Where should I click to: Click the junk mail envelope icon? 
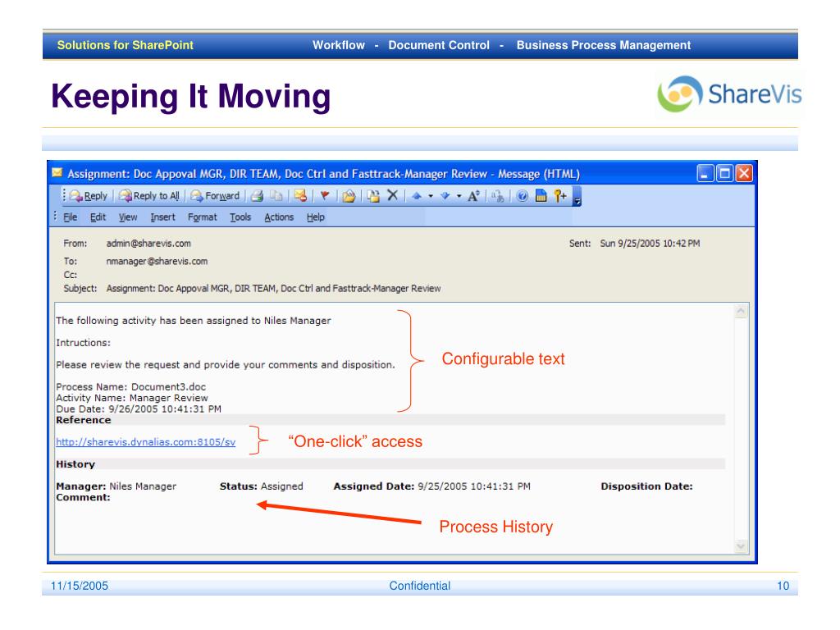pos(300,196)
